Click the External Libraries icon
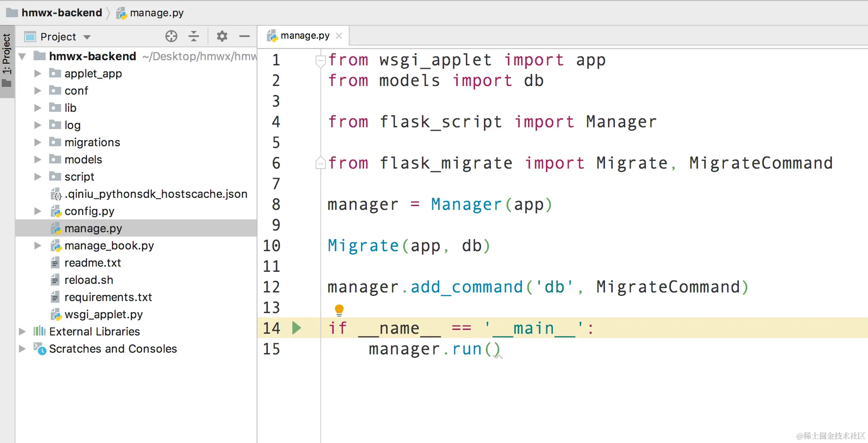Screen dimensions: 868x443 [x=39, y=331]
